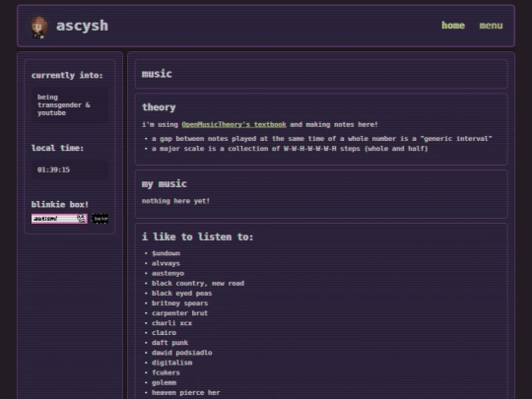The width and height of the screenshot is (532, 399).
Task: Click the 'theory' section heading
Action: (x=159, y=107)
